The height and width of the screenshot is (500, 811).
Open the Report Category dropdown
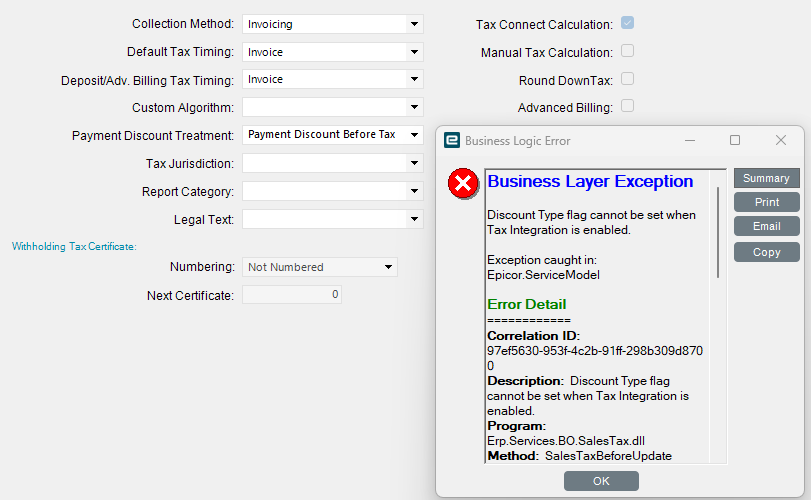click(x=333, y=191)
